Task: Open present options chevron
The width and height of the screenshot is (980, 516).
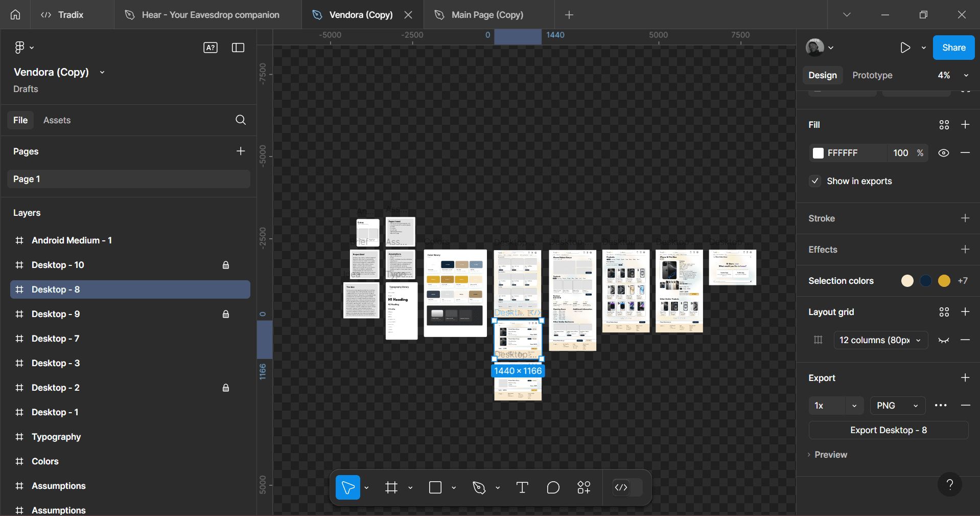Action: pos(924,48)
